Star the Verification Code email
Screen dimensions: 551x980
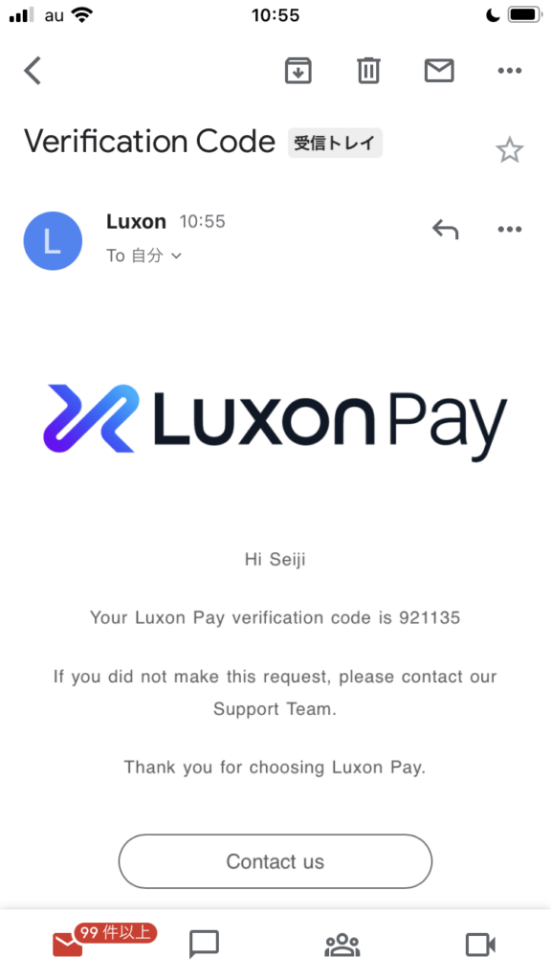coord(509,150)
